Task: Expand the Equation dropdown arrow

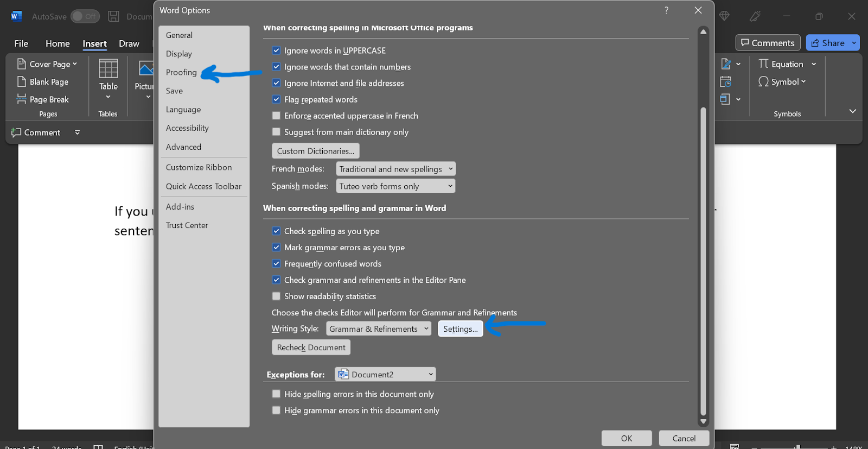Action: pos(814,64)
